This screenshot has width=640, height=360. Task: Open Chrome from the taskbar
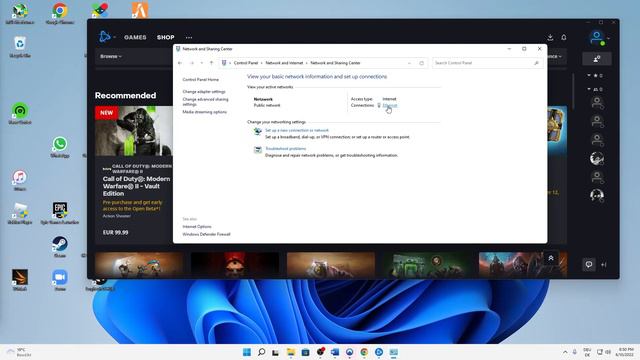click(x=364, y=352)
